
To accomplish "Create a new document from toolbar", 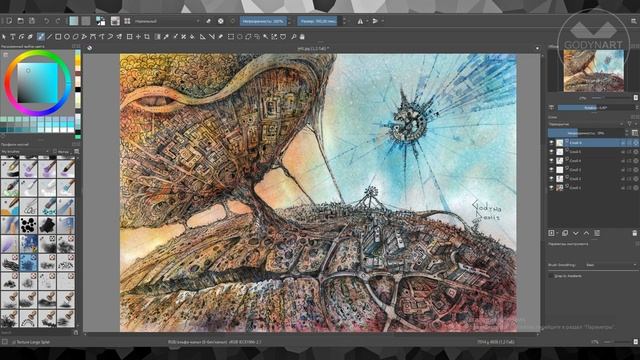I will point(9,20).
